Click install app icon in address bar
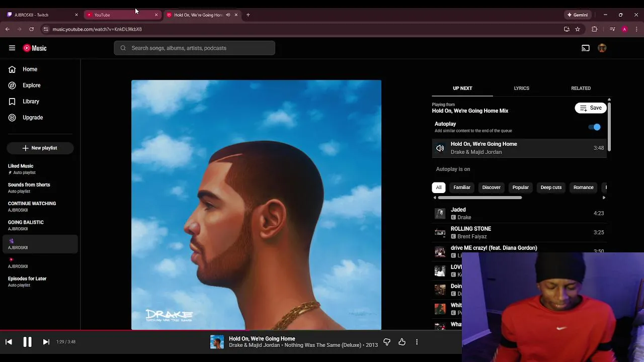 tap(567, 29)
